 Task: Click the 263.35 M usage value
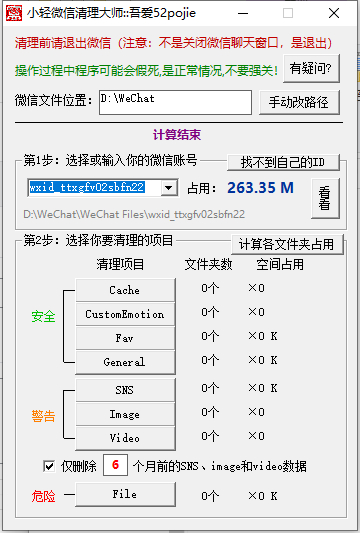pos(260,188)
